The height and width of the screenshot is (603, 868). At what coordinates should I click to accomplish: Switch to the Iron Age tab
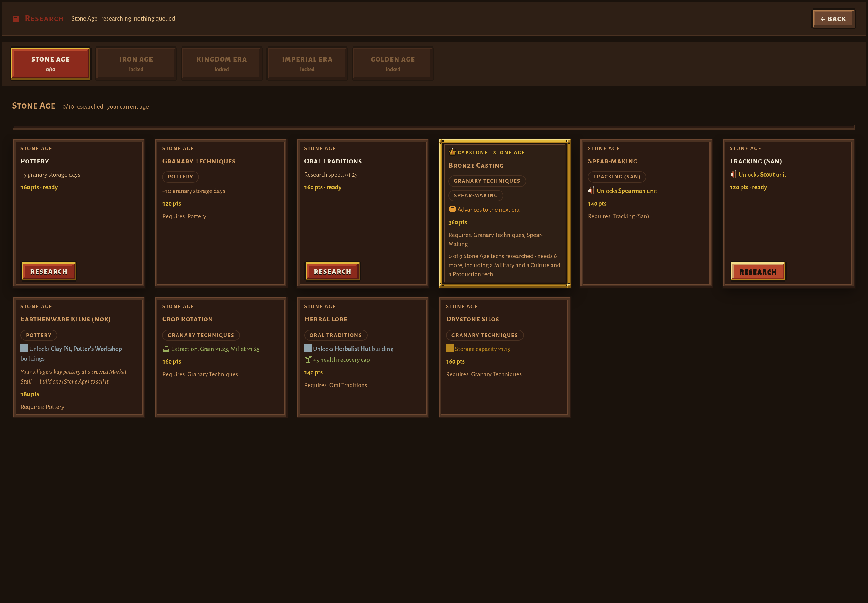136,64
